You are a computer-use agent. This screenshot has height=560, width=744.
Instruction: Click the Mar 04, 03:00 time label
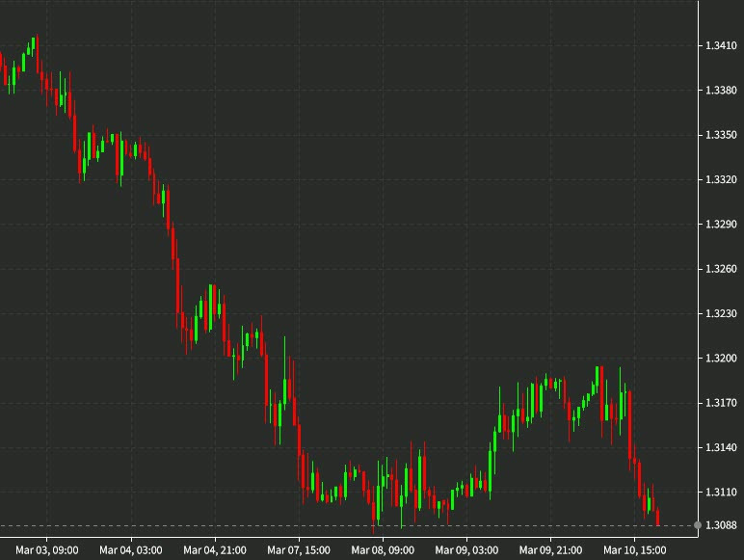pos(131,550)
